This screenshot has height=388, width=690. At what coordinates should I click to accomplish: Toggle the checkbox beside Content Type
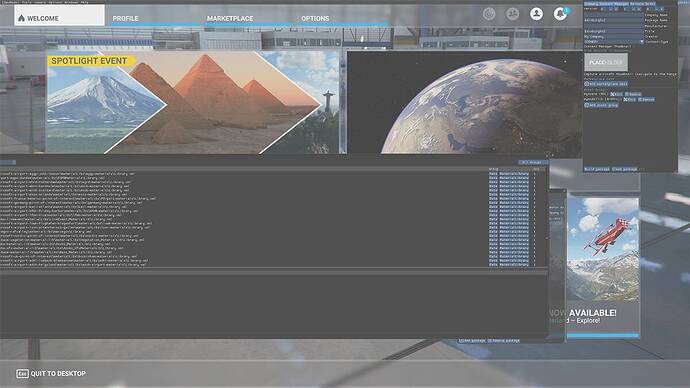[642, 41]
